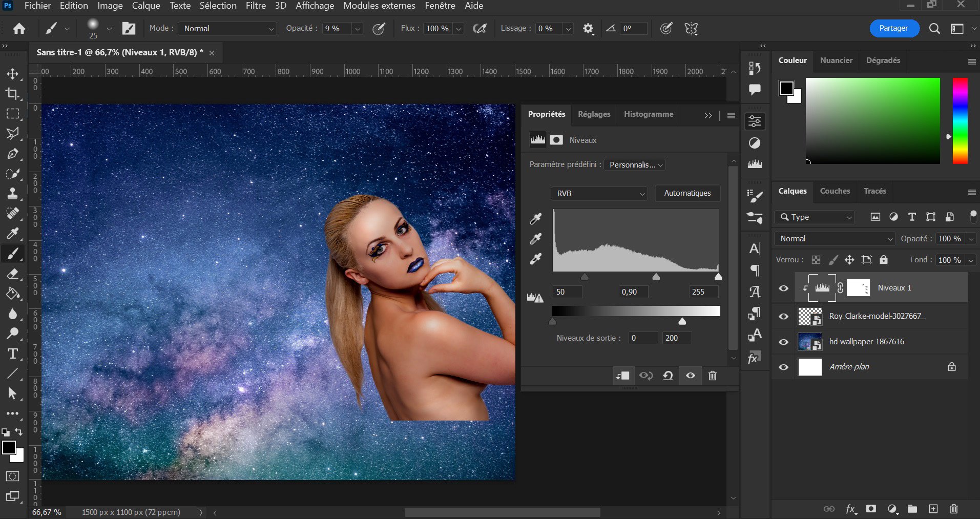Toggle symmetry painting butterfly icon
980x519 pixels.
pos(691,29)
